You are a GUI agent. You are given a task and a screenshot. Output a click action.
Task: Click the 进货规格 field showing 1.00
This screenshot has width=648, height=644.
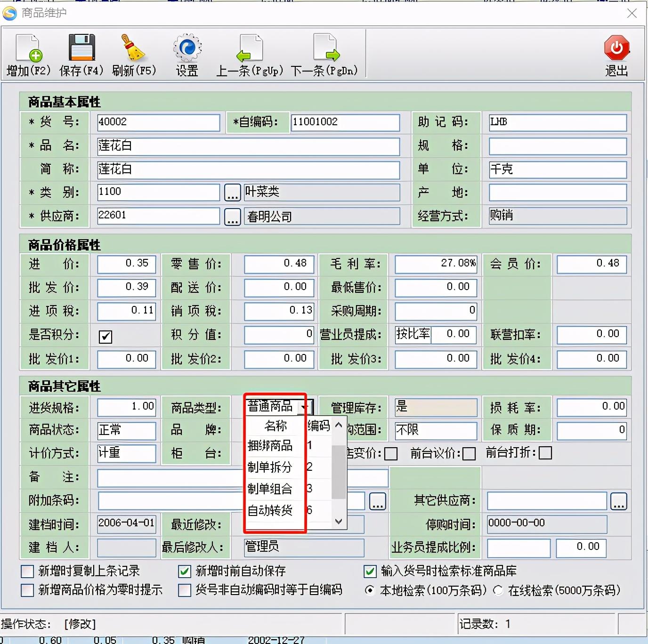127,407
